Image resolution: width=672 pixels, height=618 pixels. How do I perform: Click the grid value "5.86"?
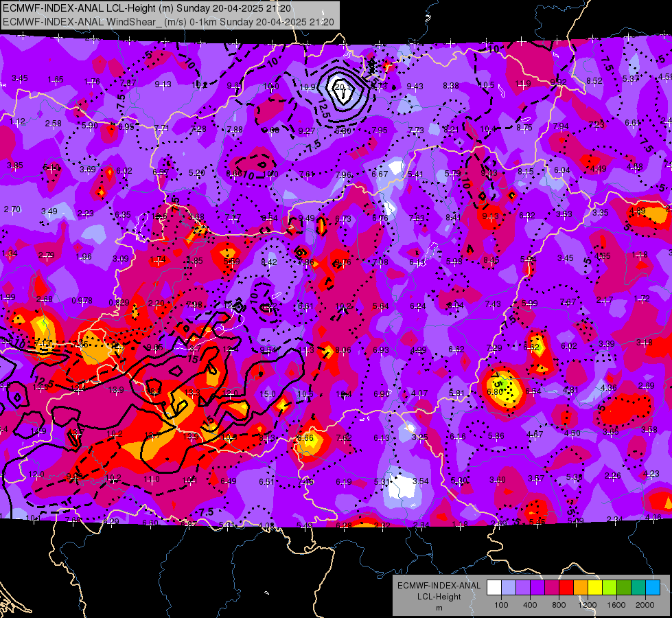496,436
